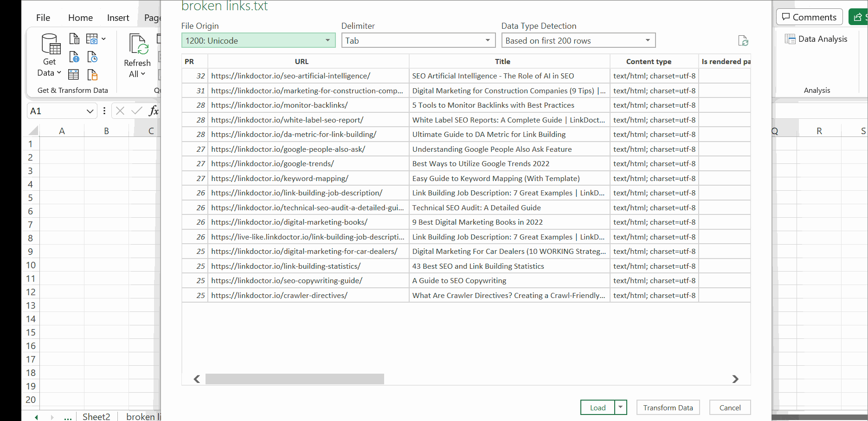Open the Name Box dropdown showing A1
This screenshot has width=868, height=421.
(90, 111)
